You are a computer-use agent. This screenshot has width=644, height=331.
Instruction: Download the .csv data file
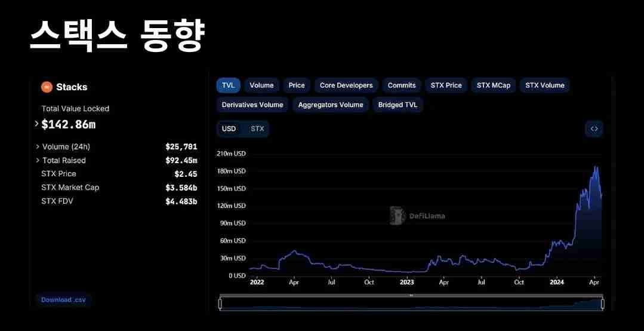pos(63,300)
